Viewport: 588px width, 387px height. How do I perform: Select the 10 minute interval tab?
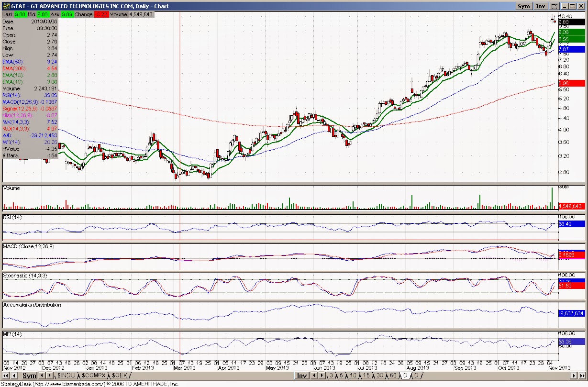coord(353,376)
